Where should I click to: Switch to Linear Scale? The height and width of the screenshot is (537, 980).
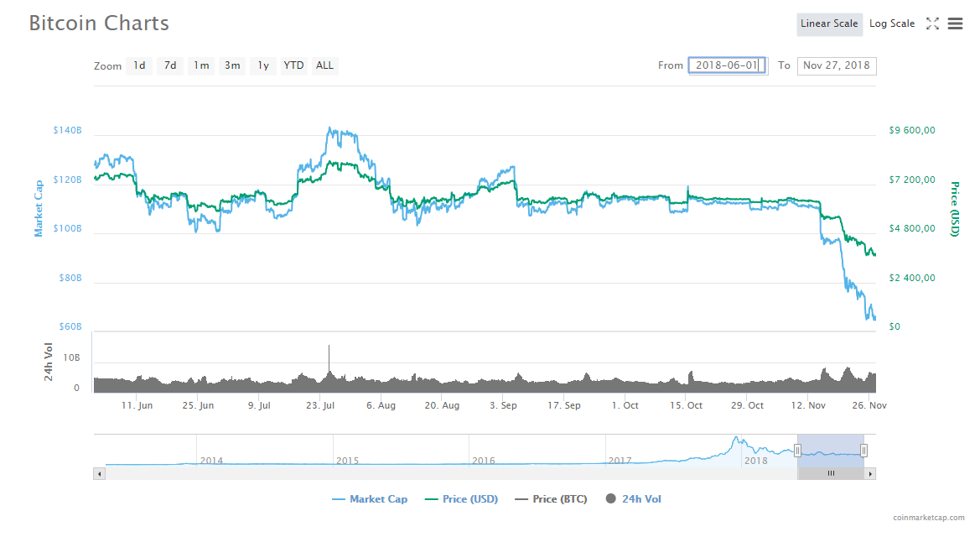[x=829, y=23]
